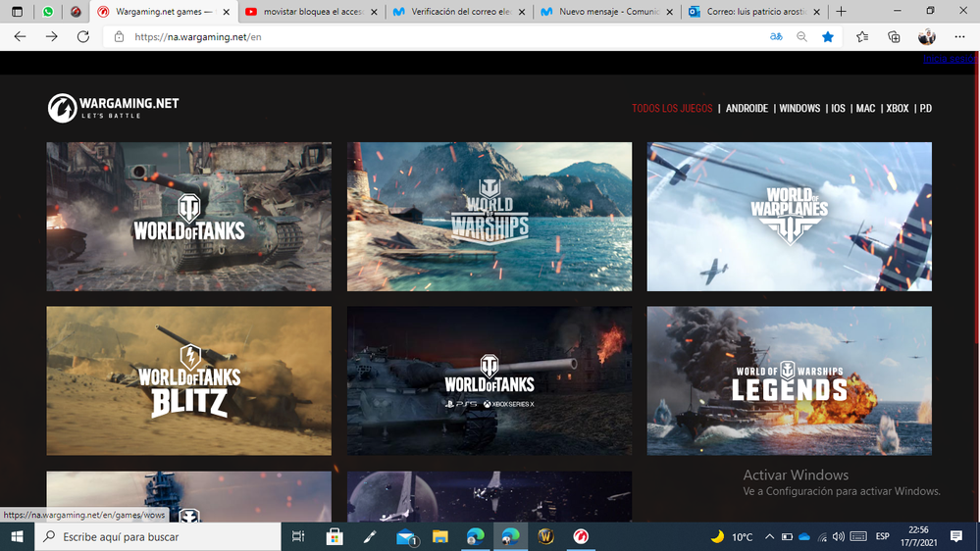Screen dimensions: 980x551
Task: Select TODOS LOS JUEGOS filter
Action: pyautogui.click(x=672, y=108)
